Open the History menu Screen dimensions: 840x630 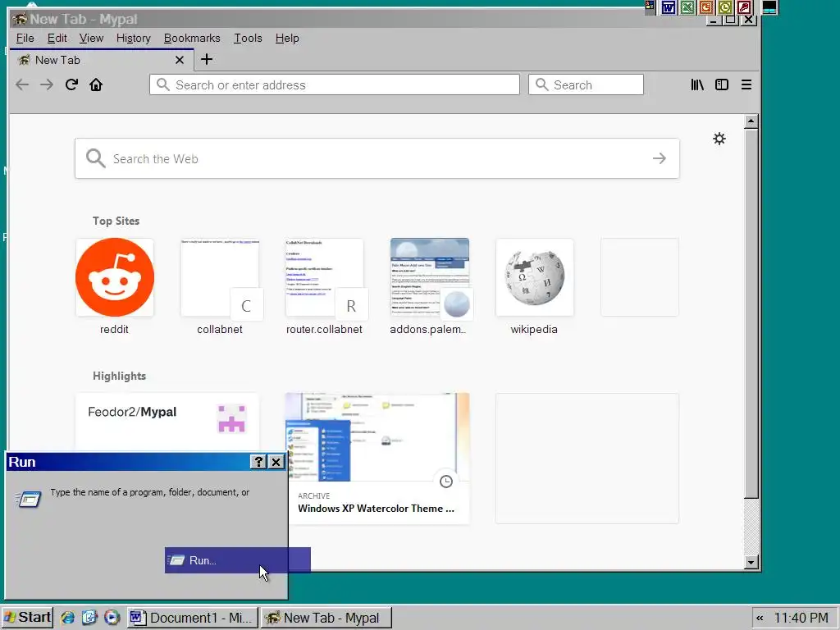[134, 38]
